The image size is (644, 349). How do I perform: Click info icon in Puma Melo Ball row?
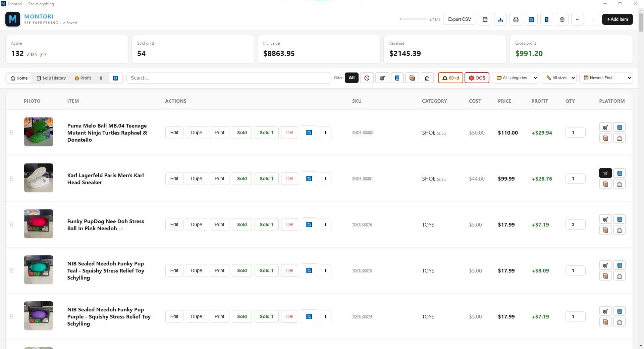[x=325, y=133]
